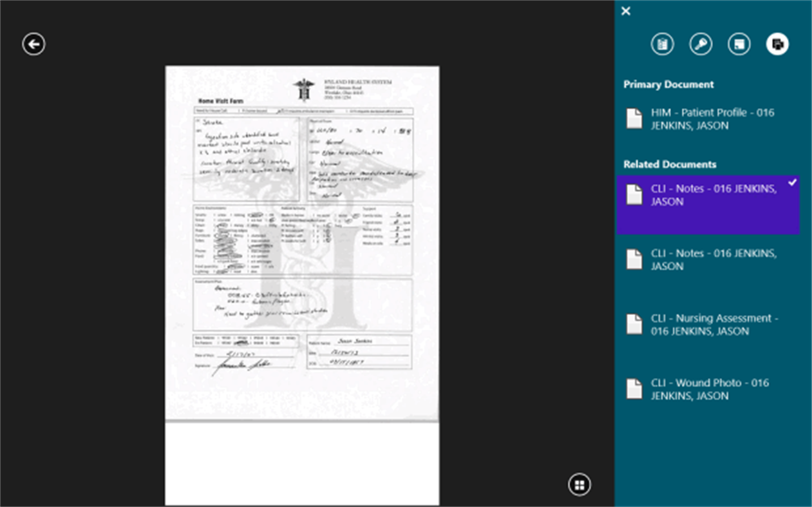
Task: Select the purple highlighted CLI - Notes entry
Action: point(708,205)
